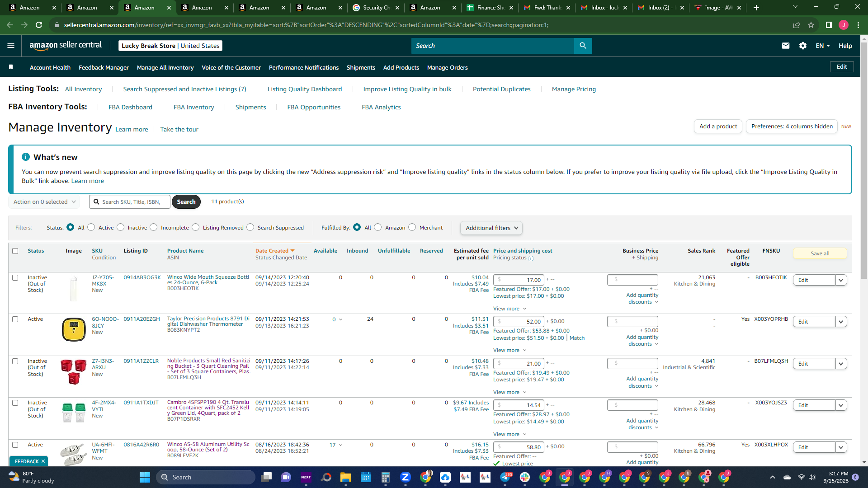Image resolution: width=868 pixels, height=488 pixels.
Task: Click the bookmark flag icon in nav bar
Action: pos(11,67)
